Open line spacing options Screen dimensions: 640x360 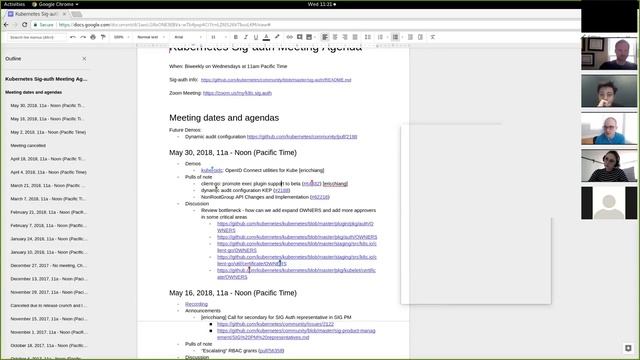(368, 37)
